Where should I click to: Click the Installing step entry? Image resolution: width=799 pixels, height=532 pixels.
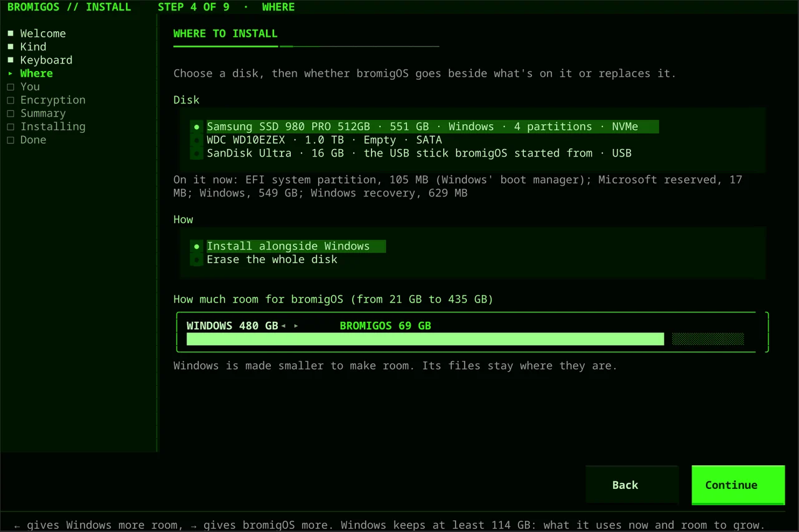(x=46, y=127)
